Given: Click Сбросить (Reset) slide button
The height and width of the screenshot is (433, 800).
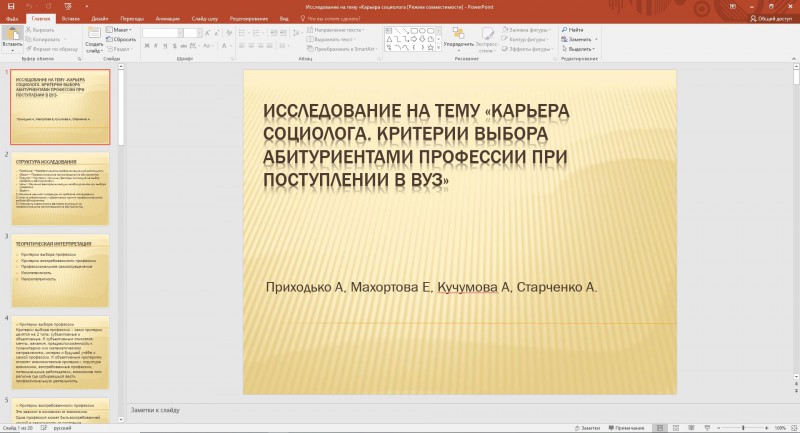Looking at the screenshot, I should (121, 39).
